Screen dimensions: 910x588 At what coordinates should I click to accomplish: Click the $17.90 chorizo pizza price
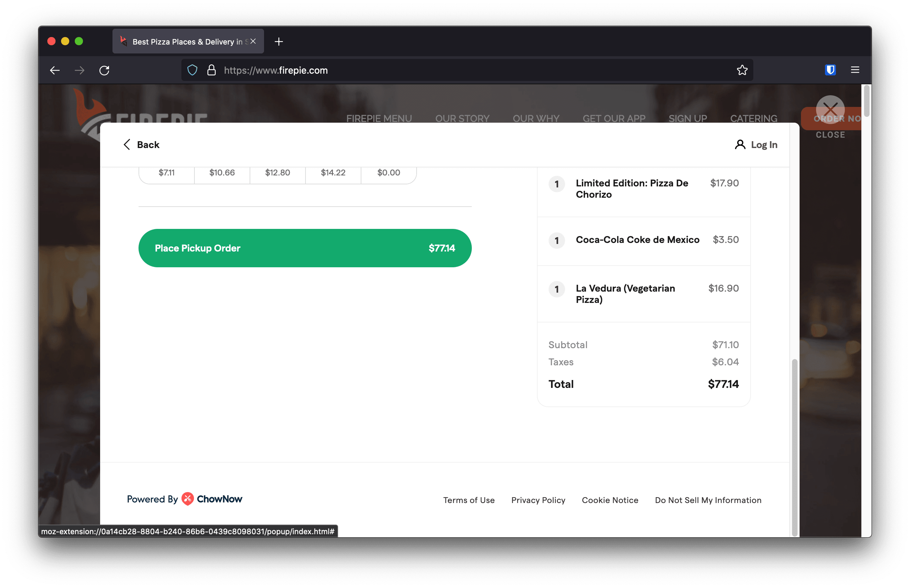725,183
